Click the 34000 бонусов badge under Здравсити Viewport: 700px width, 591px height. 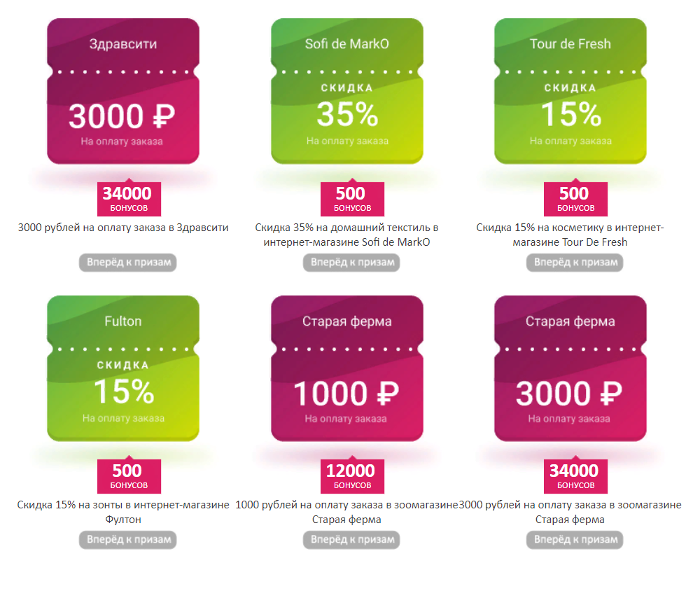pos(129,199)
